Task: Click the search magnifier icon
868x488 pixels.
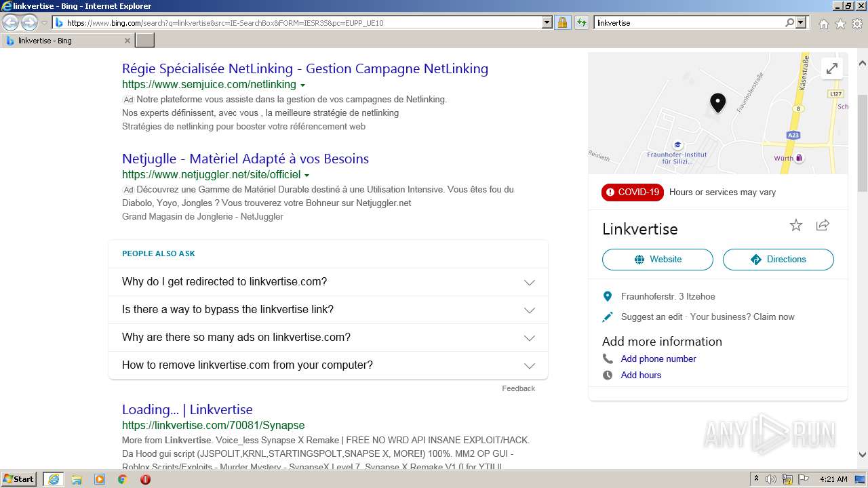Action: [789, 22]
